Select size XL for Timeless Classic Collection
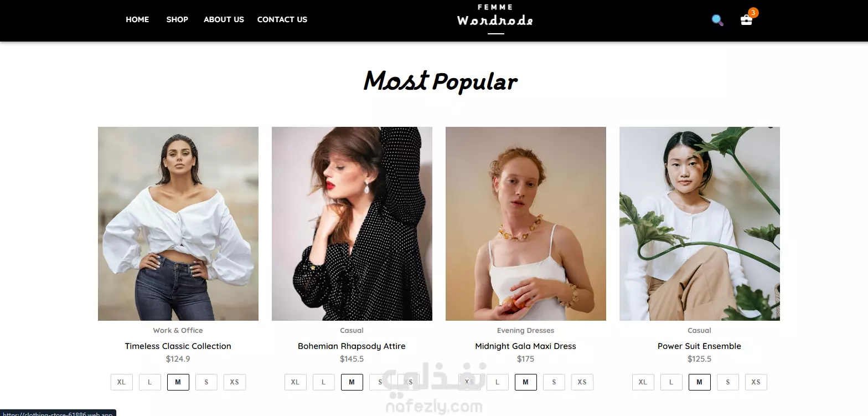 122,382
